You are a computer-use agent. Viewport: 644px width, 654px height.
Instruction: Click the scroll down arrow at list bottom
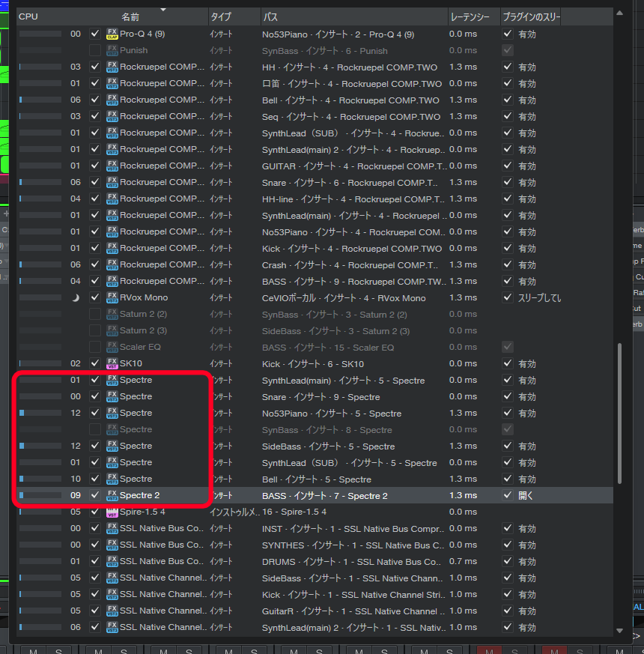click(619, 631)
